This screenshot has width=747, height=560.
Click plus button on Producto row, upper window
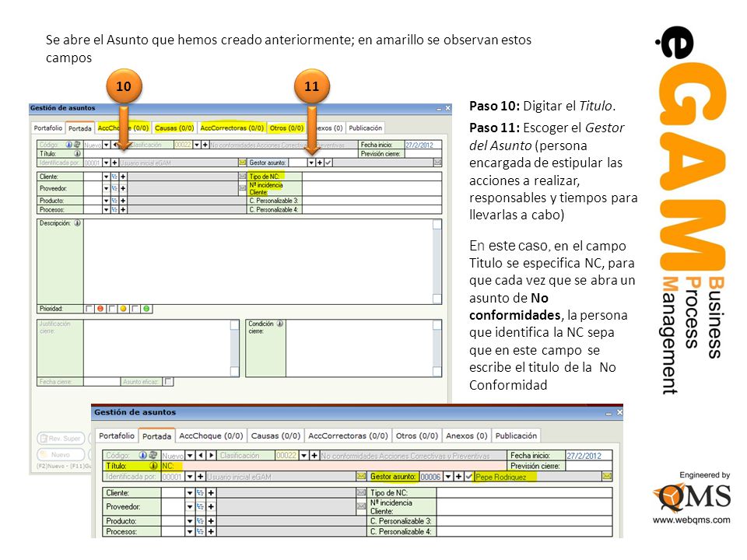tap(123, 201)
